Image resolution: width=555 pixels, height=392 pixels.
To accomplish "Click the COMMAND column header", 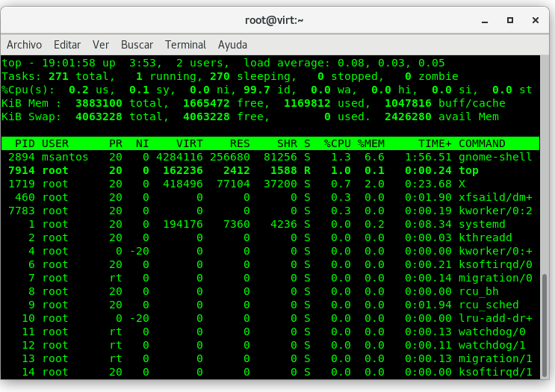I will (x=482, y=143).
